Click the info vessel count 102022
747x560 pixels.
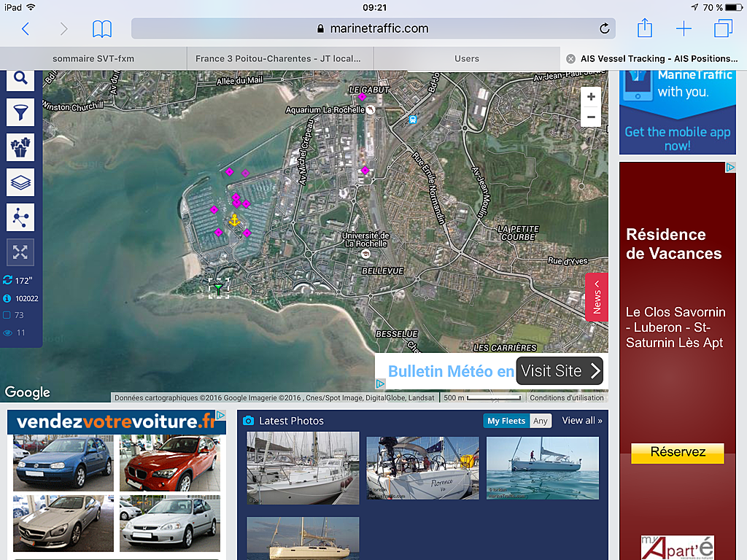tap(21, 298)
